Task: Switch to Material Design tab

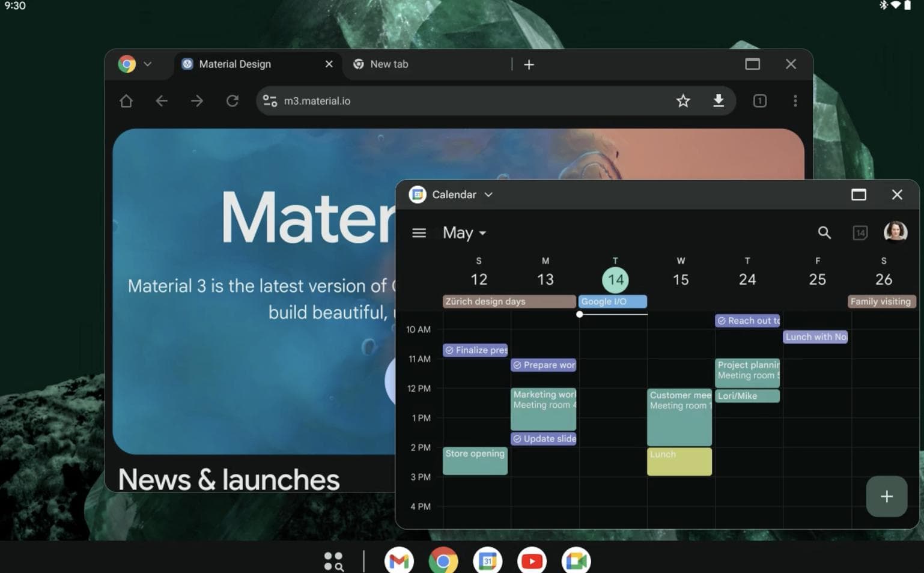Action: [258, 64]
